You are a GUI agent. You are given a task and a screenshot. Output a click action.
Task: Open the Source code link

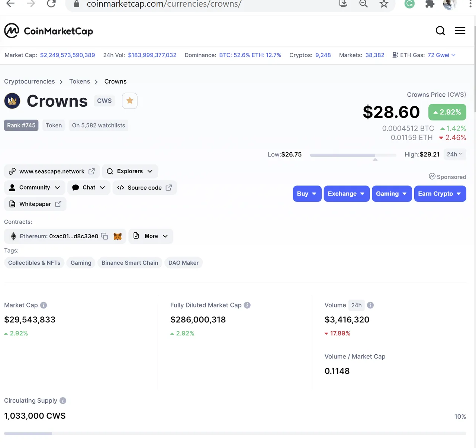point(144,188)
